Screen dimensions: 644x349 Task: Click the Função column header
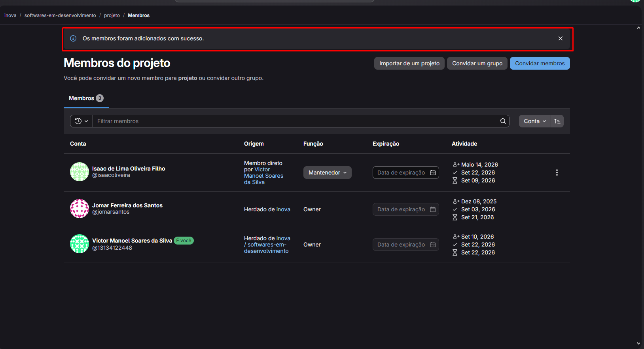[313, 144]
